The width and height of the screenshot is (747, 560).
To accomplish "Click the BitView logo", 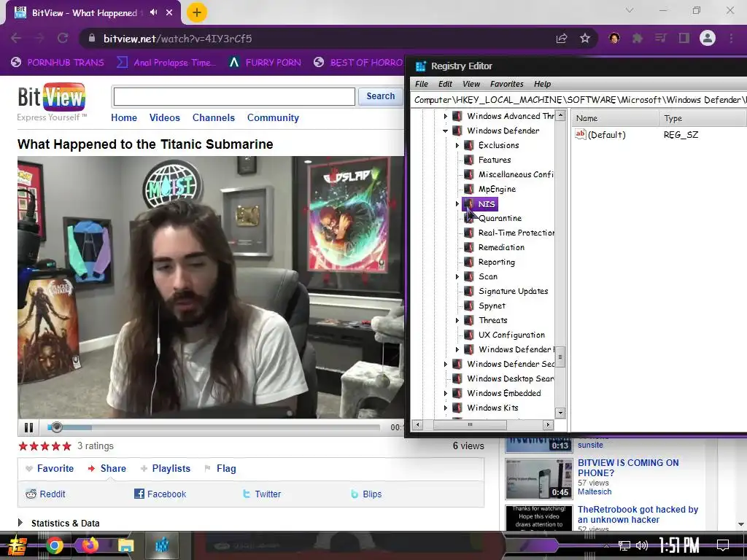I will [x=52, y=102].
